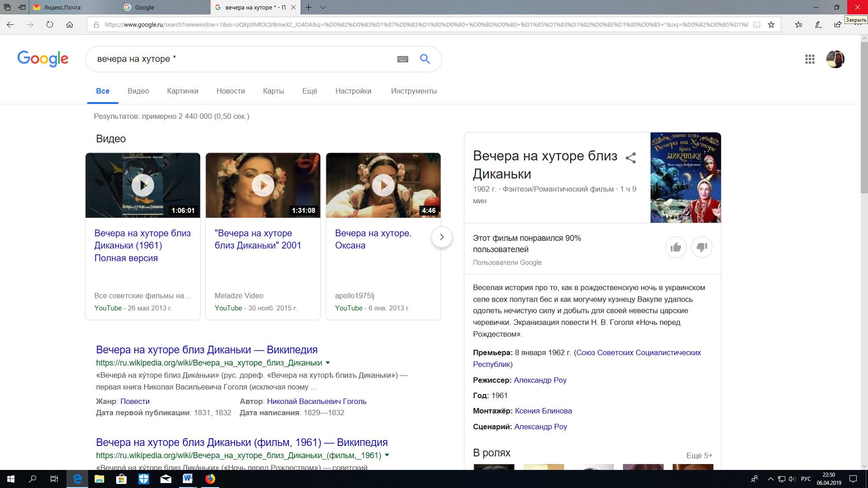Image resolution: width=868 pixels, height=488 pixels.
Task: Click the browser address bar
Action: tap(425, 25)
